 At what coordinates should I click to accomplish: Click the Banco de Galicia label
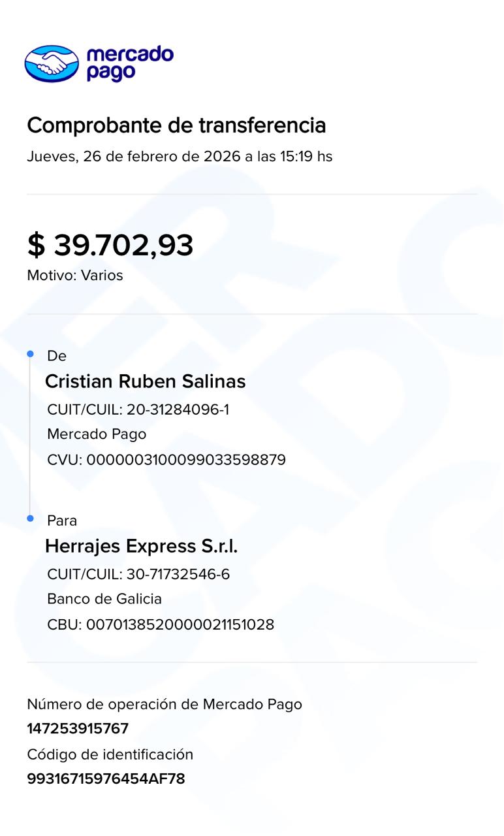point(104,599)
